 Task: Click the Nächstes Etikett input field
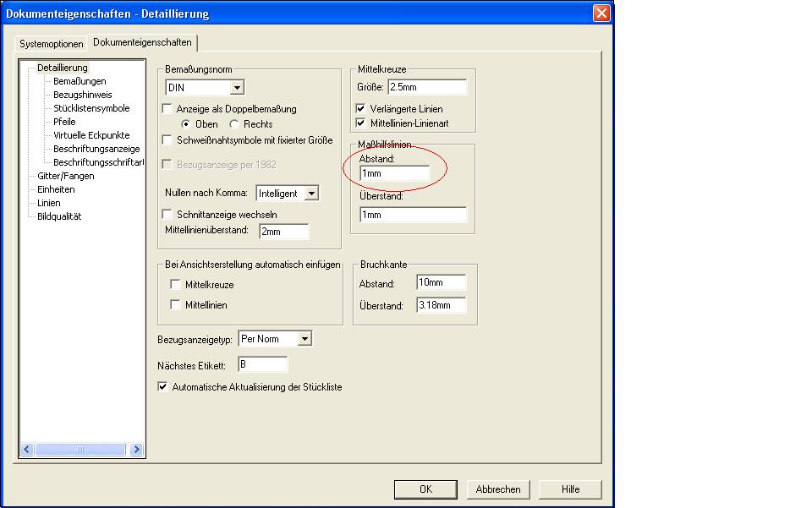(x=262, y=364)
